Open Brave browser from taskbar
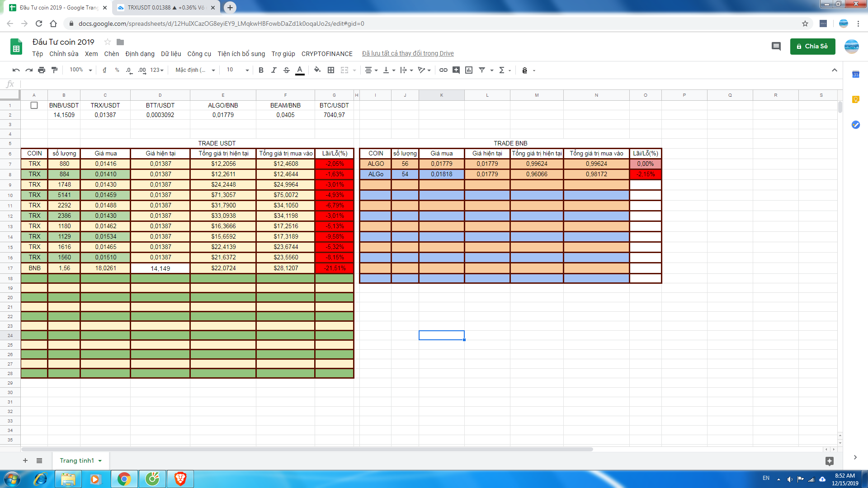 coord(180,479)
